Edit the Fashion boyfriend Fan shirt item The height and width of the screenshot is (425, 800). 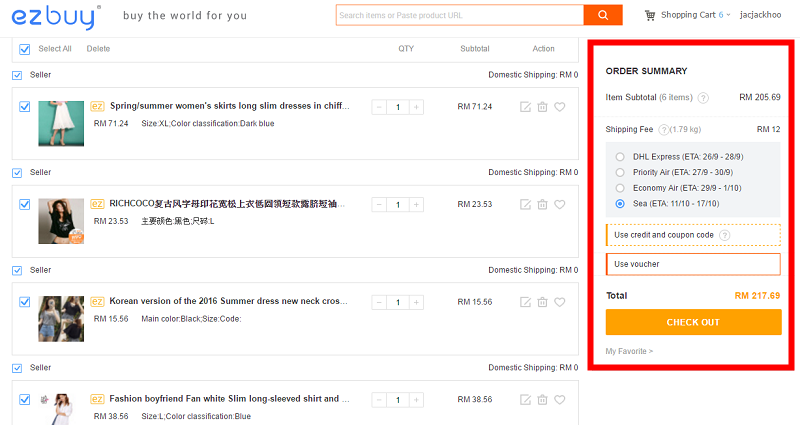coord(525,399)
